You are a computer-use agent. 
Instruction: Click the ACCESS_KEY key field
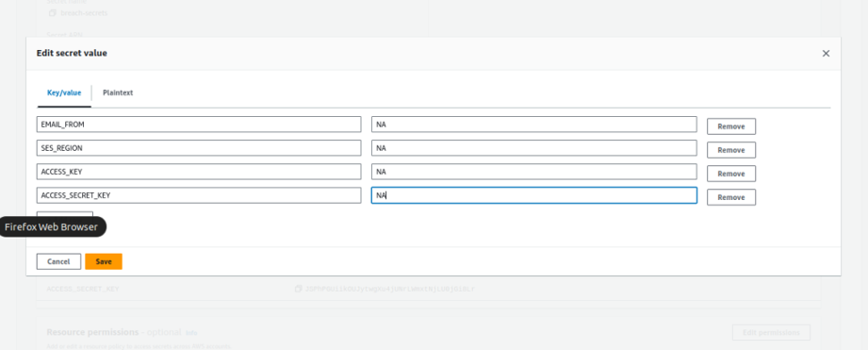pos(199,172)
